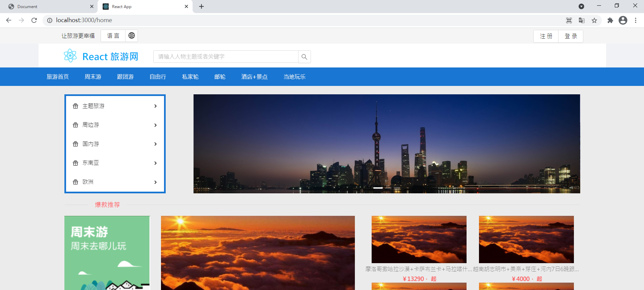The image size is (644, 290).
Task: Click the carousel slide indicator dot
Action: [x=378, y=188]
